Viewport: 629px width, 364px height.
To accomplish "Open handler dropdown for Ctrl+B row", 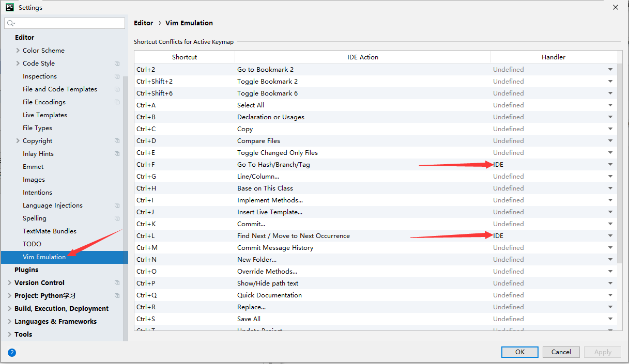I will (x=610, y=117).
